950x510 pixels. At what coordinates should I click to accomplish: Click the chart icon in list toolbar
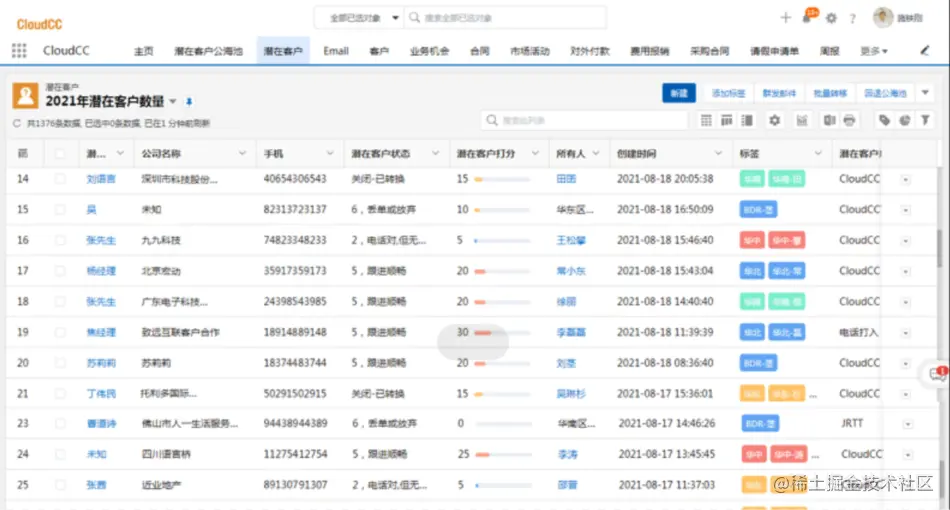(802, 121)
